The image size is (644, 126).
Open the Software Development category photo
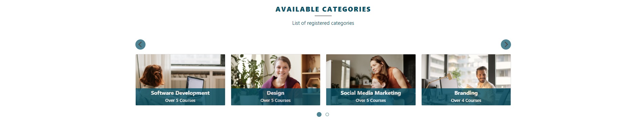180,80
